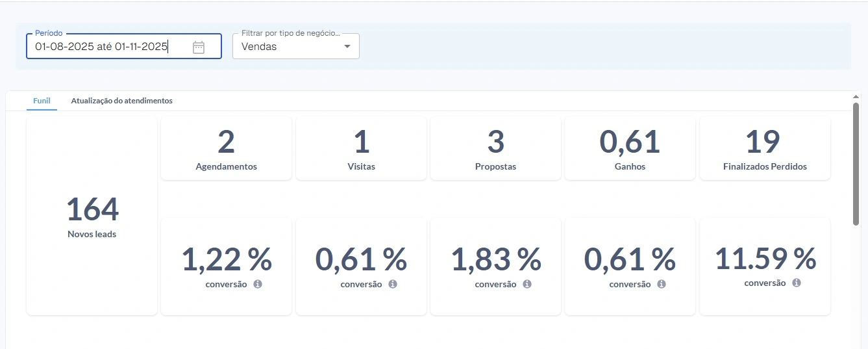Image resolution: width=868 pixels, height=349 pixels.
Task: Click the 11.59 % conversion value
Action: click(765, 259)
